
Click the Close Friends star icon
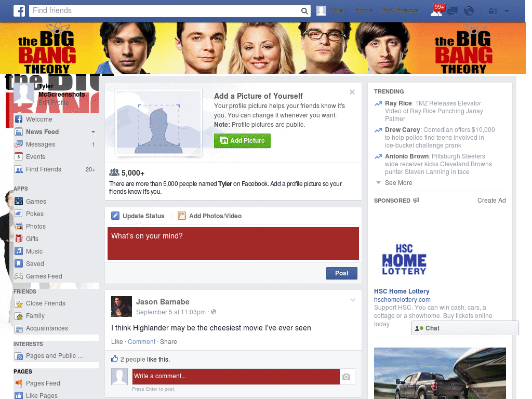[19, 303]
